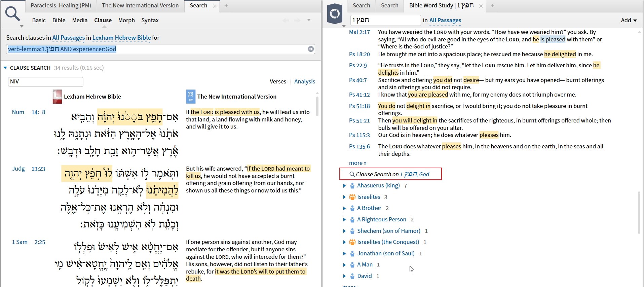Open the search history dropdown arrow
Image resolution: width=644 pixels, height=287 pixels.
click(x=309, y=20)
